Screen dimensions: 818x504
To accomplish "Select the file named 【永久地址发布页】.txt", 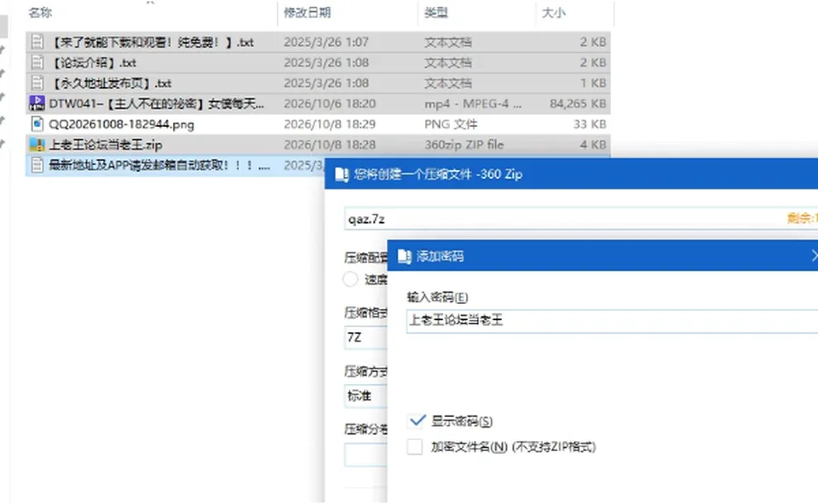I will 110,83.
